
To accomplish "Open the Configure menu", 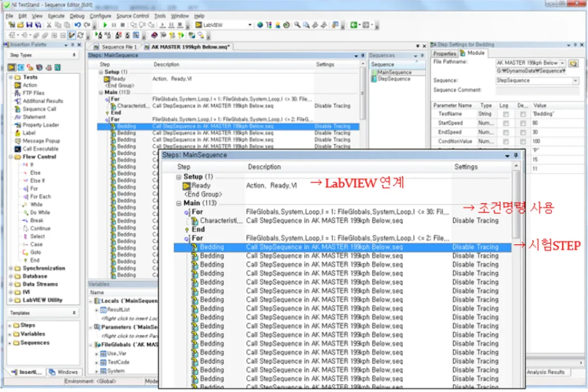I will [x=100, y=16].
